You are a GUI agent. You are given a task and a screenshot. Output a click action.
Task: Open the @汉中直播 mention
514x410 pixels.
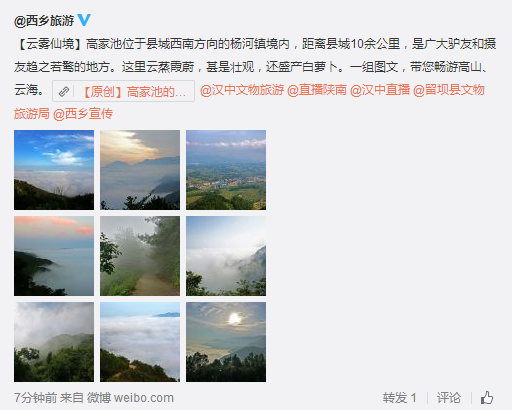click(x=380, y=90)
